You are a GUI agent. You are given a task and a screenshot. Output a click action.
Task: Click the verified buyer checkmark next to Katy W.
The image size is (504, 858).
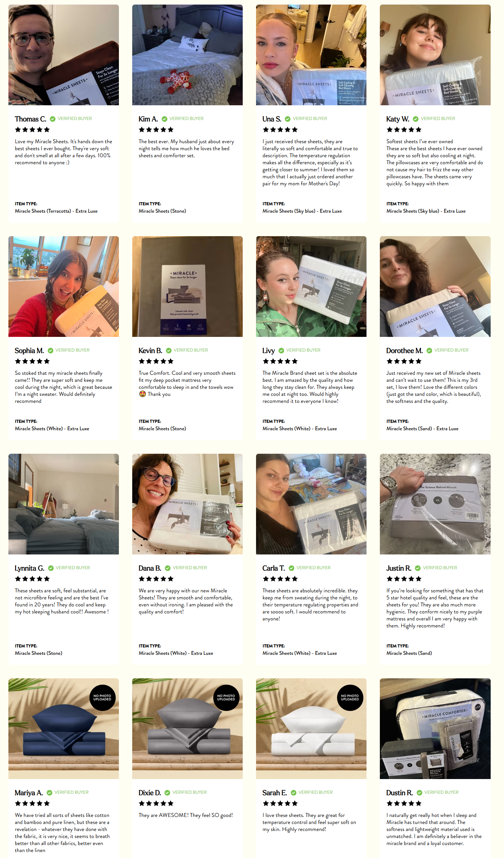[416, 119]
